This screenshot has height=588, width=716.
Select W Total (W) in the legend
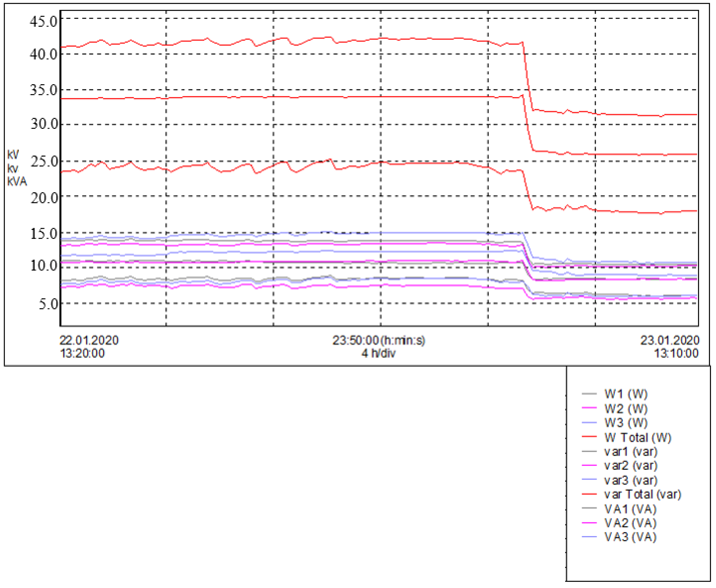click(638, 438)
